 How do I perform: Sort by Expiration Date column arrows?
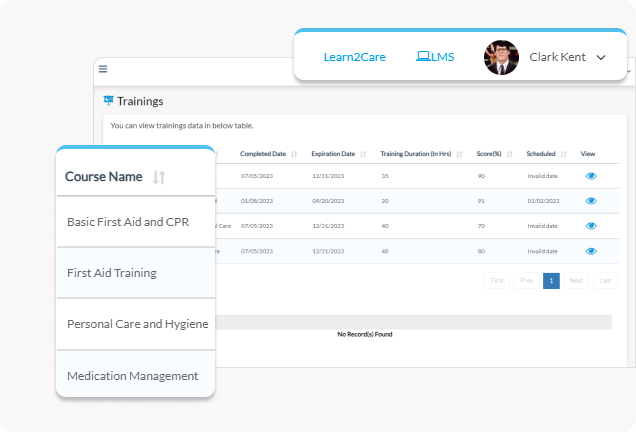pos(363,154)
